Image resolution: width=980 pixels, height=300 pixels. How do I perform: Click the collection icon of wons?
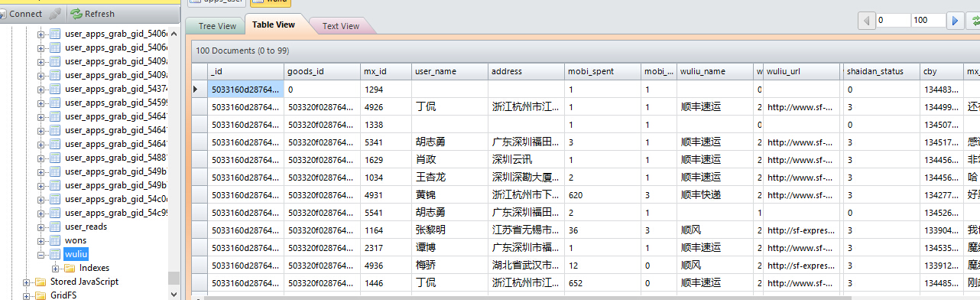tap(55, 240)
